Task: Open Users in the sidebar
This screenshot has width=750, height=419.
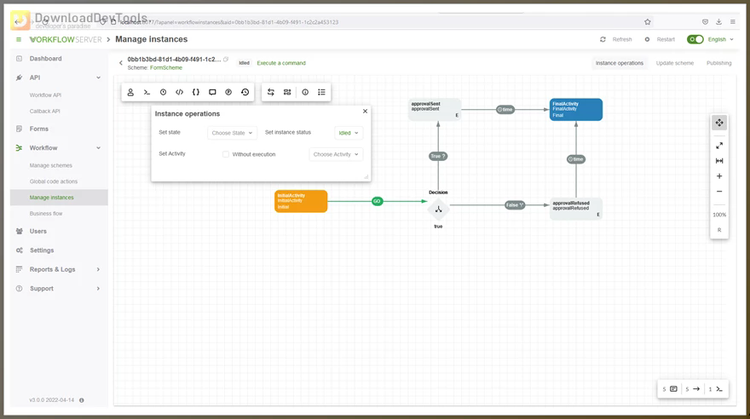Action: [x=38, y=231]
